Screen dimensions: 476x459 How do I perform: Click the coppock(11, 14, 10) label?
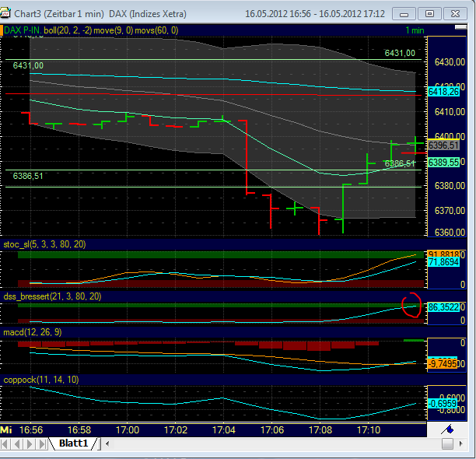[41, 380]
